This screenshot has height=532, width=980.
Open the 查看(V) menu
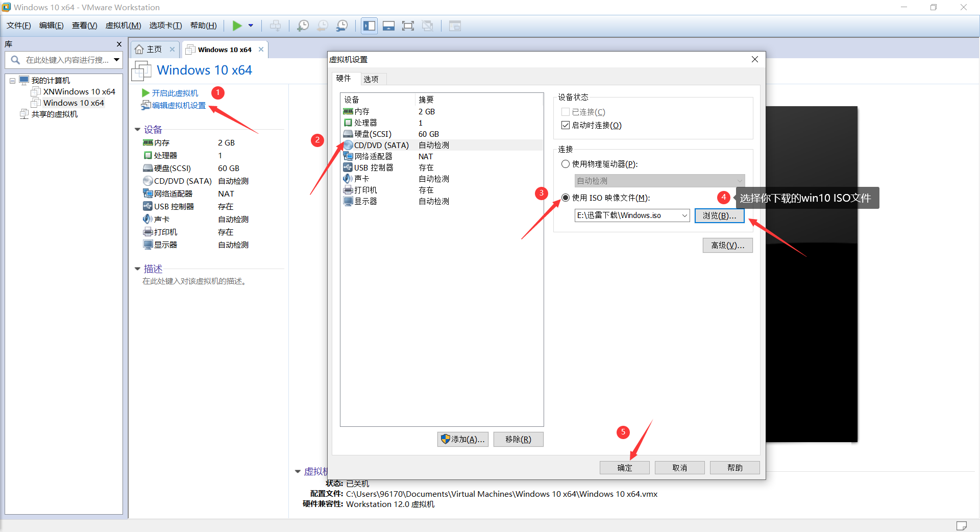pos(85,26)
